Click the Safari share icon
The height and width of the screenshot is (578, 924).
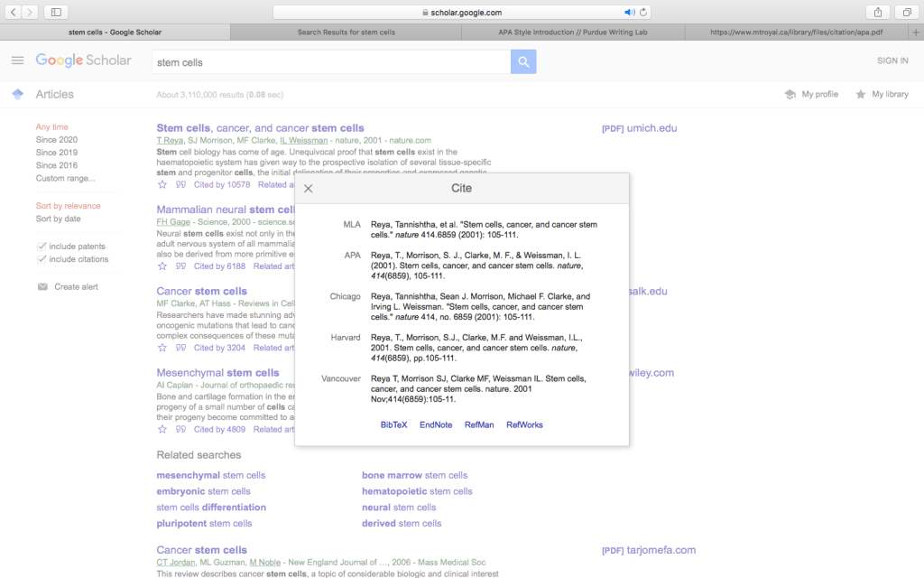click(877, 12)
